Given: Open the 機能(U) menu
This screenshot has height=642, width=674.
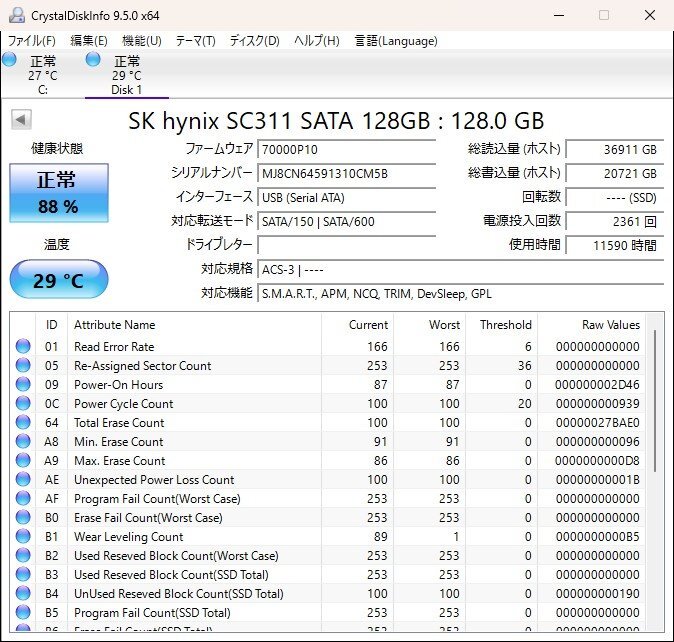Looking at the screenshot, I should tap(141, 41).
